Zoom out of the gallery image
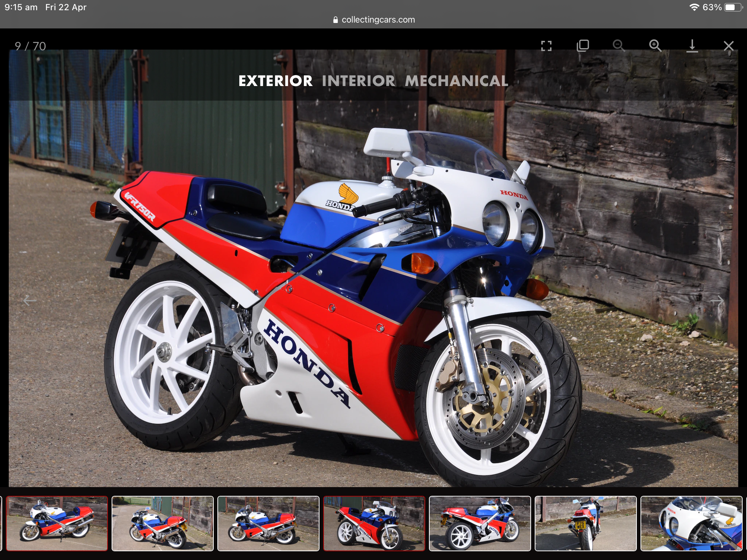This screenshot has width=747, height=560. (619, 46)
